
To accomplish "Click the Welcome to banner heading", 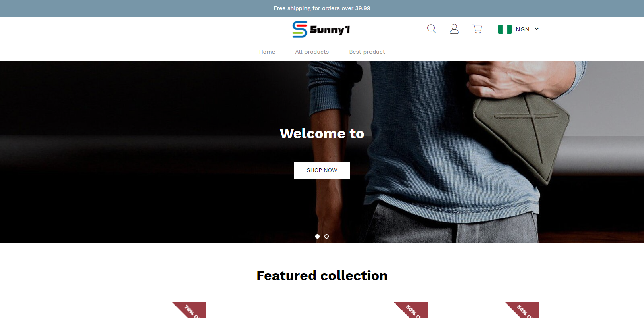I will click(322, 133).
